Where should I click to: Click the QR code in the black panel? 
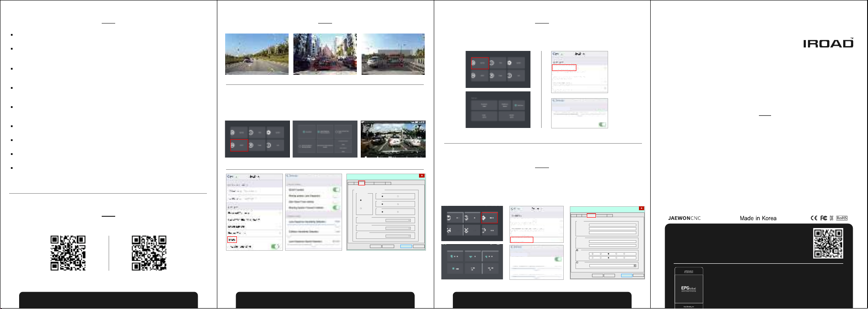click(x=828, y=243)
